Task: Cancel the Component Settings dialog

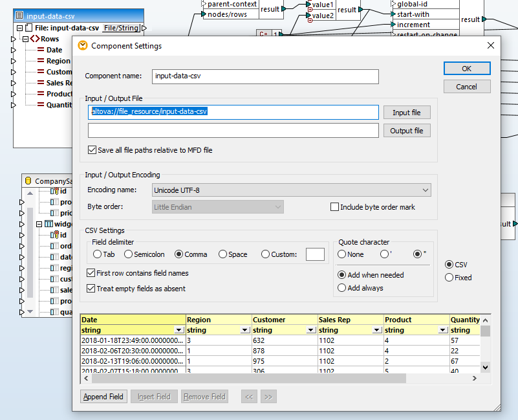Action: (466, 87)
